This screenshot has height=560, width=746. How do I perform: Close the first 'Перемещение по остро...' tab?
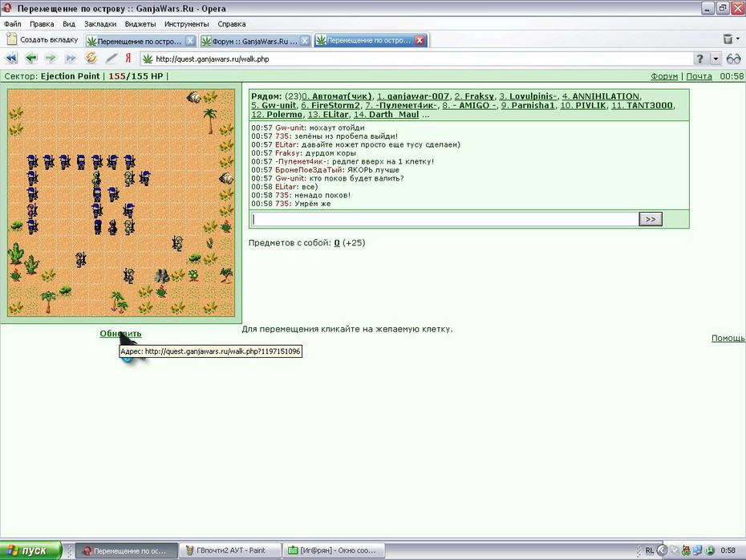[190, 41]
